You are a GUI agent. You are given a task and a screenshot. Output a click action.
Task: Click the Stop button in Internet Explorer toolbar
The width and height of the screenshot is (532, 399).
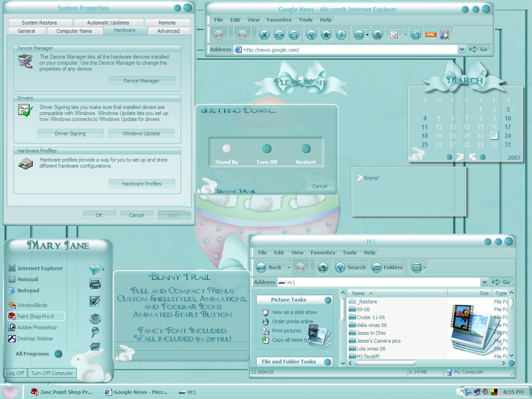click(264, 35)
